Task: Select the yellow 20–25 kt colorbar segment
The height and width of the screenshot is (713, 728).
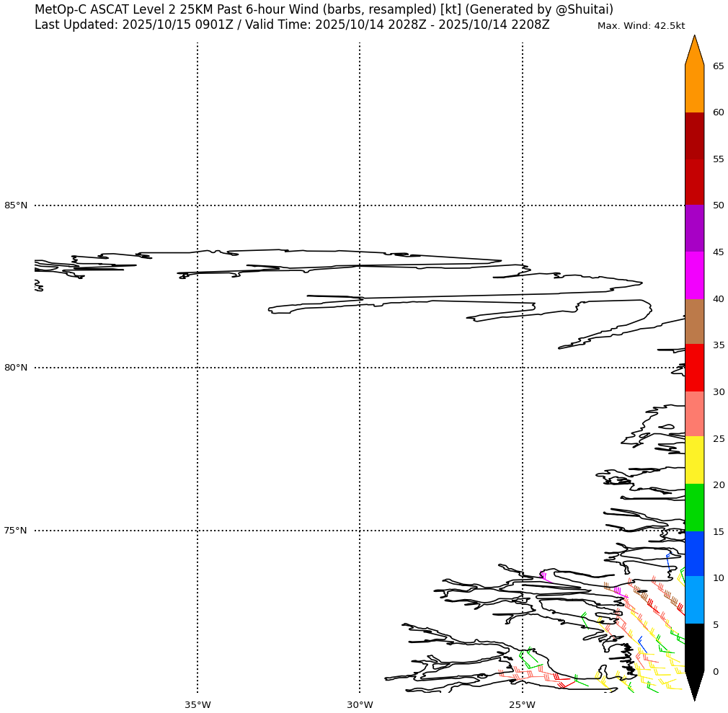Action: click(x=694, y=461)
